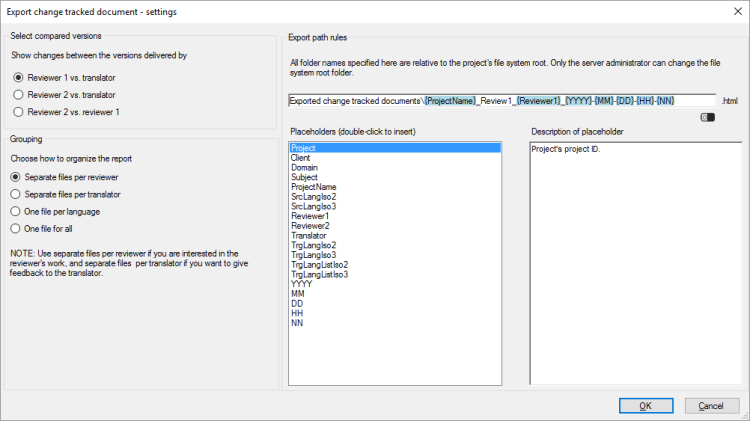Screen dimensions: 750x421
Task: Click the Cancel button
Action: (711, 406)
